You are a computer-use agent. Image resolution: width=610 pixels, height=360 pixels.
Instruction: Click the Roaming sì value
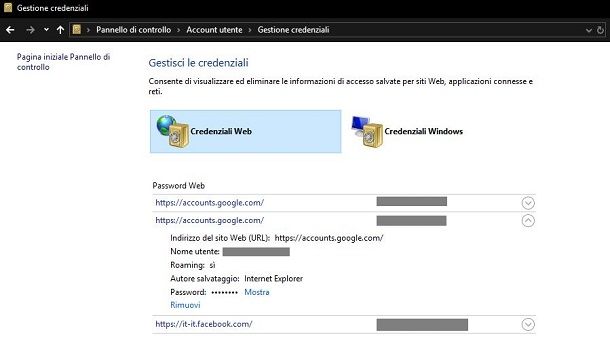pyautogui.click(x=212, y=265)
